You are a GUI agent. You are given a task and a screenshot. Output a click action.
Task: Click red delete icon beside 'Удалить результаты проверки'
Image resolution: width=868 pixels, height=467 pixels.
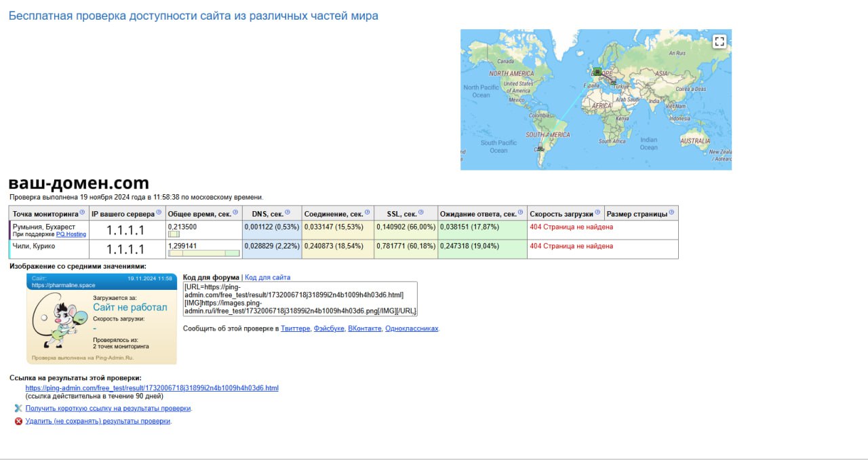(x=18, y=421)
